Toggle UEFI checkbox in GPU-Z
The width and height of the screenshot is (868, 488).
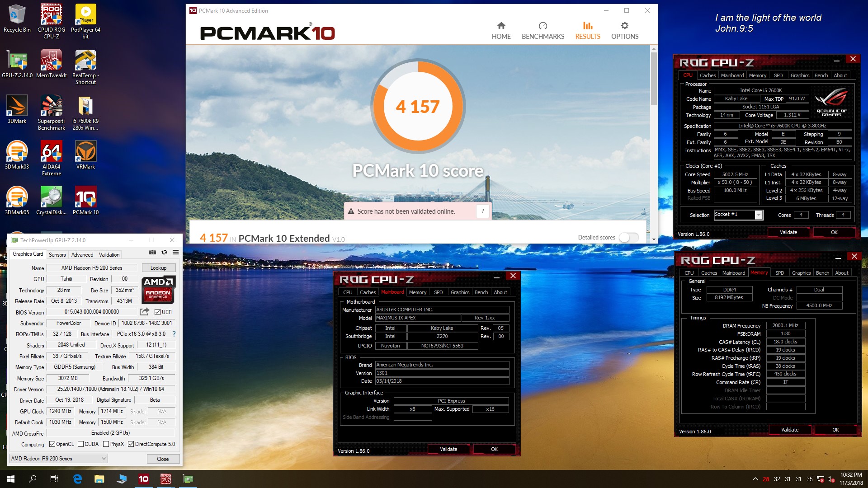[157, 312]
